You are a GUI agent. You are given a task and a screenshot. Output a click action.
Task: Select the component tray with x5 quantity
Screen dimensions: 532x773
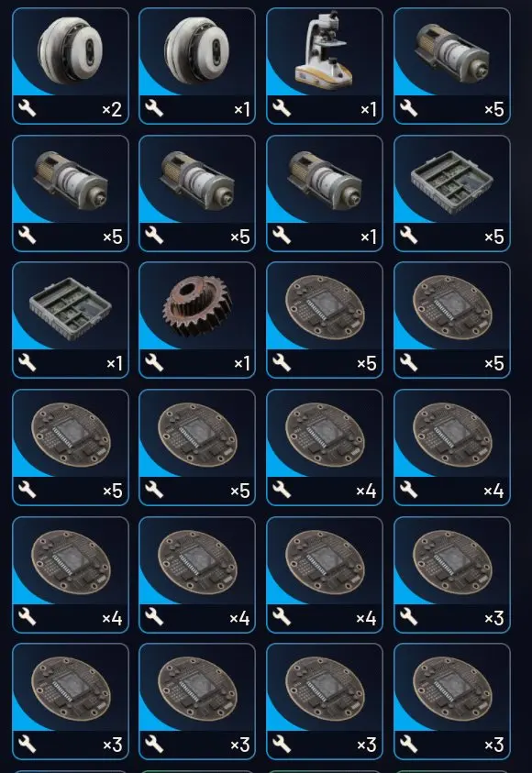[452, 193]
